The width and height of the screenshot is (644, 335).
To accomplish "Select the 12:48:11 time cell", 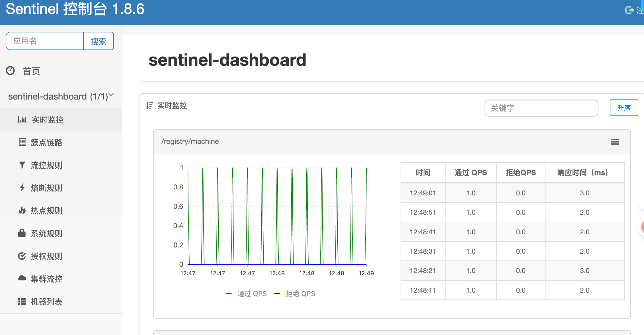I will click(x=423, y=290).
